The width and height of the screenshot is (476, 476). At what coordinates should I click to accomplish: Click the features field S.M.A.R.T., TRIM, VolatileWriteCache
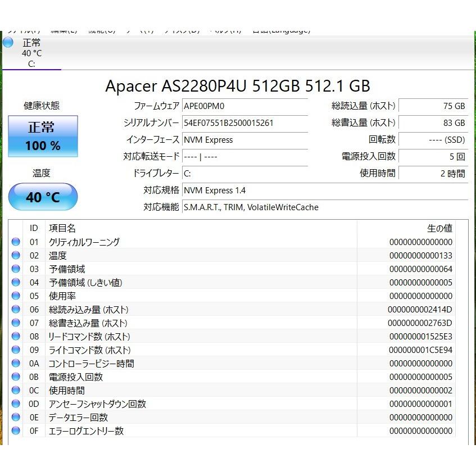coord(325,207)
